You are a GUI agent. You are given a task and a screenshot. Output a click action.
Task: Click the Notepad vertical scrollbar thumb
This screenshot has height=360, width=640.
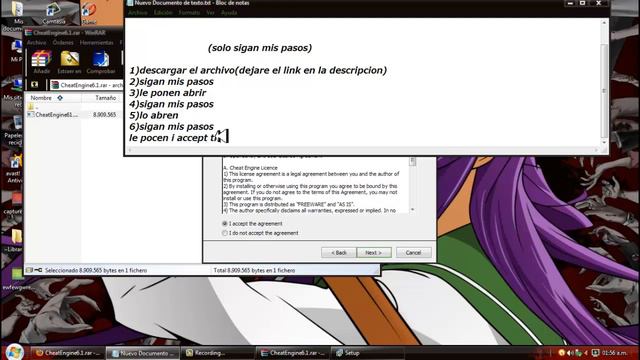604,90
